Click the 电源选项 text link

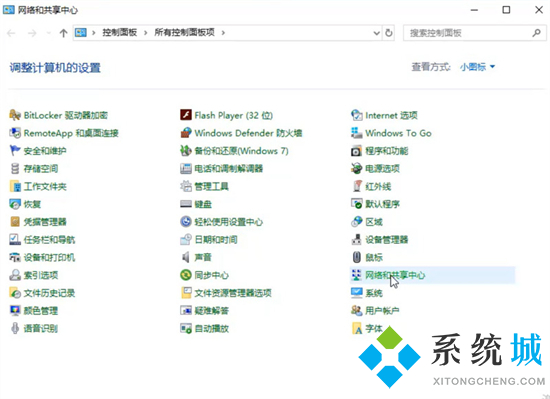(x=382, y=169)
